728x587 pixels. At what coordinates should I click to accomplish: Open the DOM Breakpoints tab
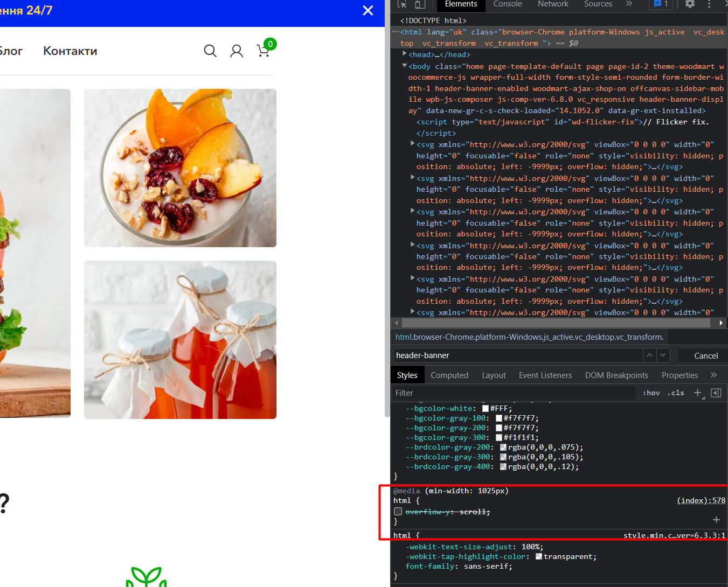616,375
